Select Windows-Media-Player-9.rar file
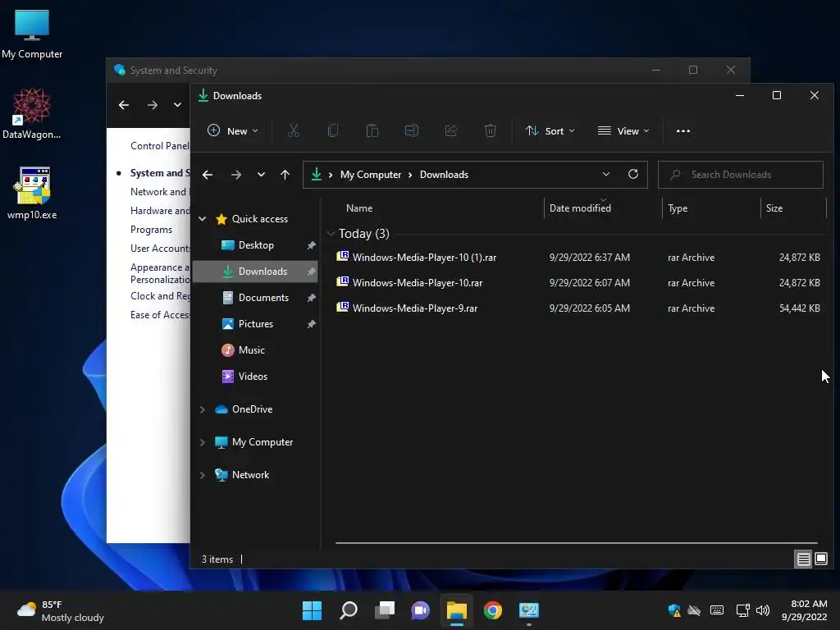Viewport: 840px width, 630px height. tap(578, 308)
